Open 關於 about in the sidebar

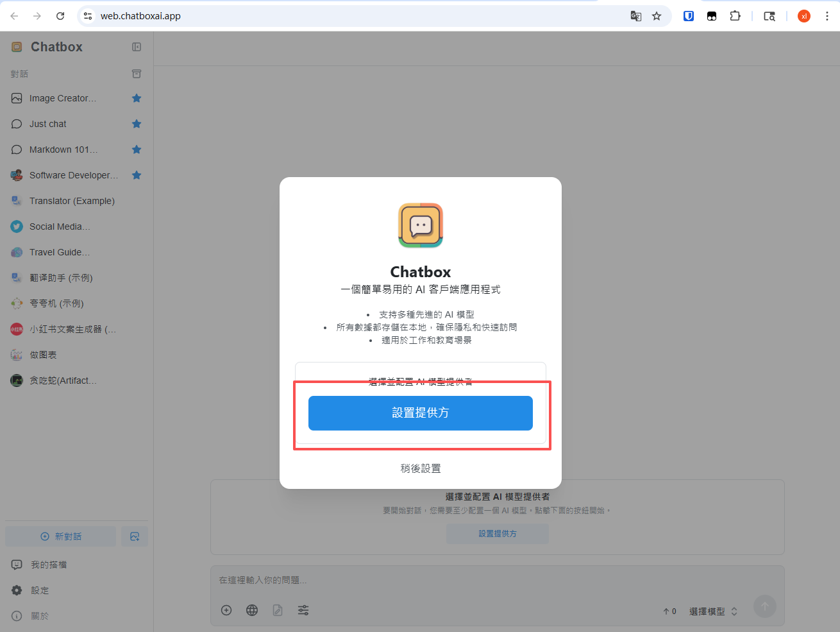[x=76, y=616]
